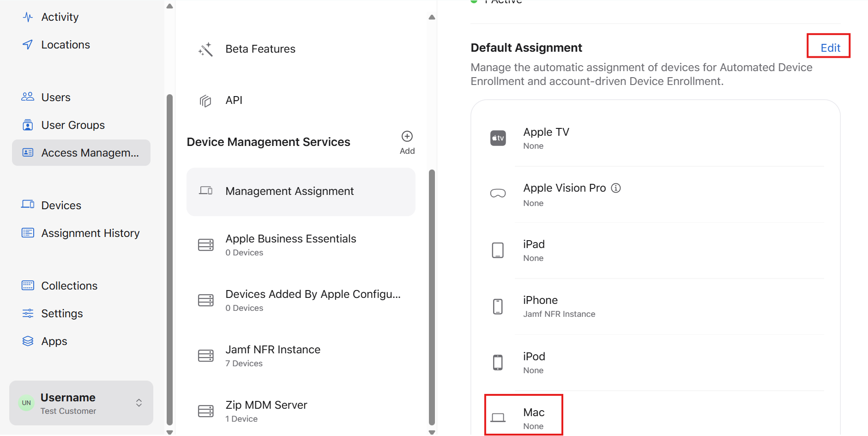
Task: Expand the Username account switcher chevron
Action: [139, 403]
